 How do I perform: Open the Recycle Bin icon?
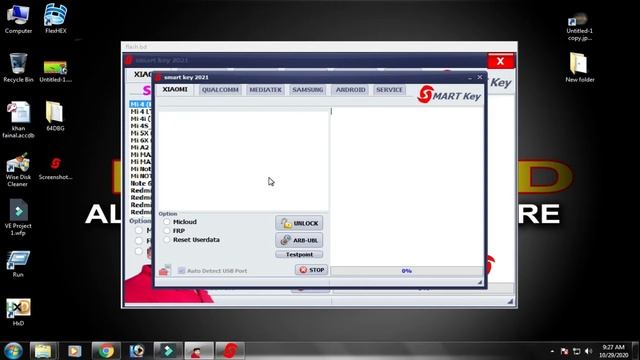(x=18, y=68)
